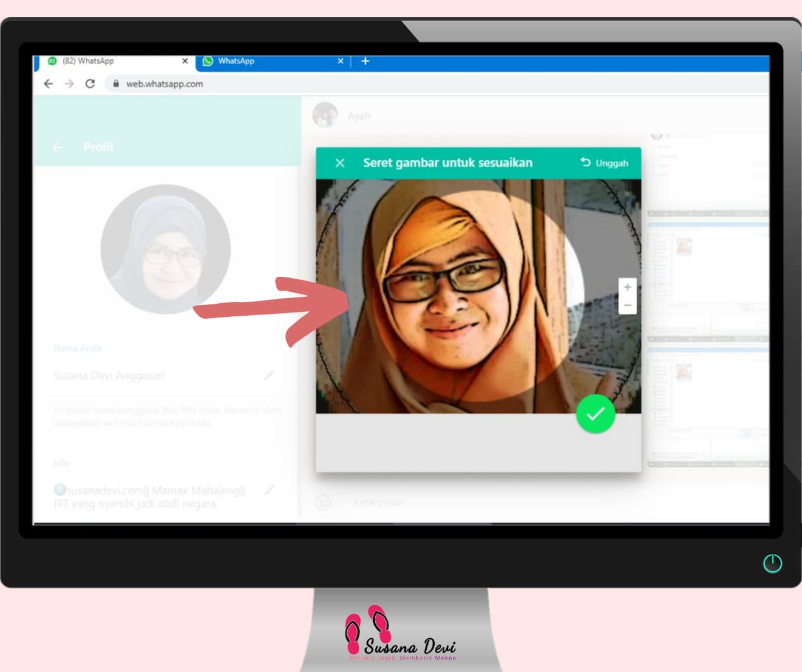The image size is (802, 672).
Task: Close the image adjust dialog with X
Action: coord(340,163)
